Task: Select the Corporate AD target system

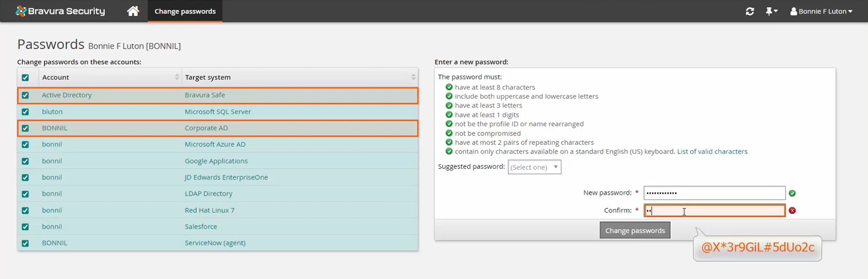Action: [x=206, y=128]
